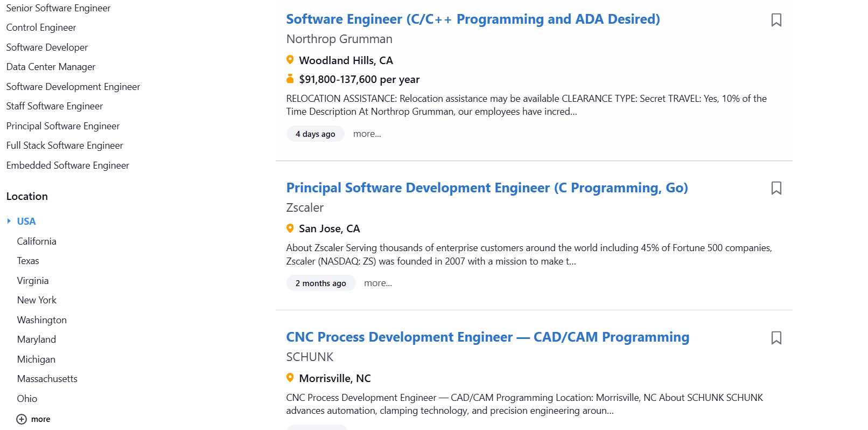Filter jobs by New York location
Viewport: 868px width, 430px height.
[x=37, y=300]
